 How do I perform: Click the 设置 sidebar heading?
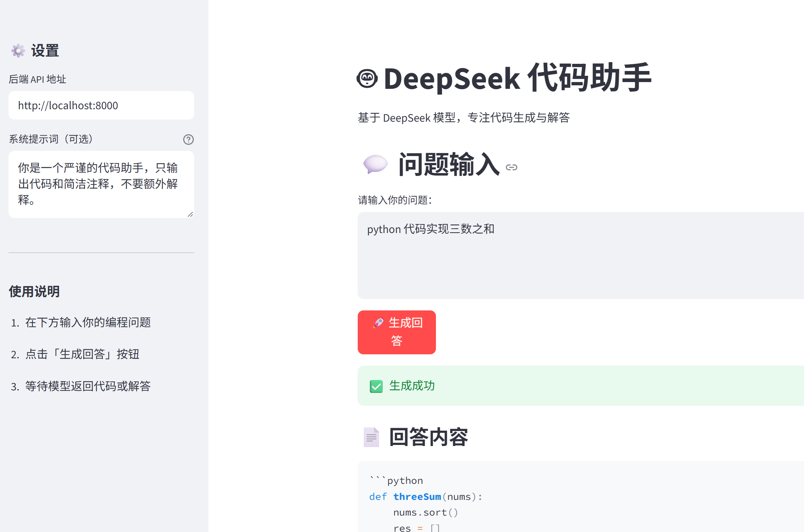tap(45, 51)
